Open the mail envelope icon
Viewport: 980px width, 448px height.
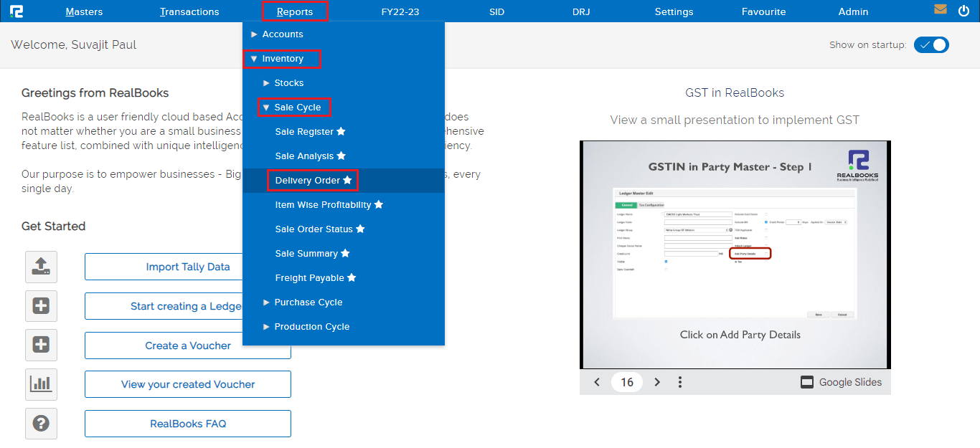click(941, 10)
